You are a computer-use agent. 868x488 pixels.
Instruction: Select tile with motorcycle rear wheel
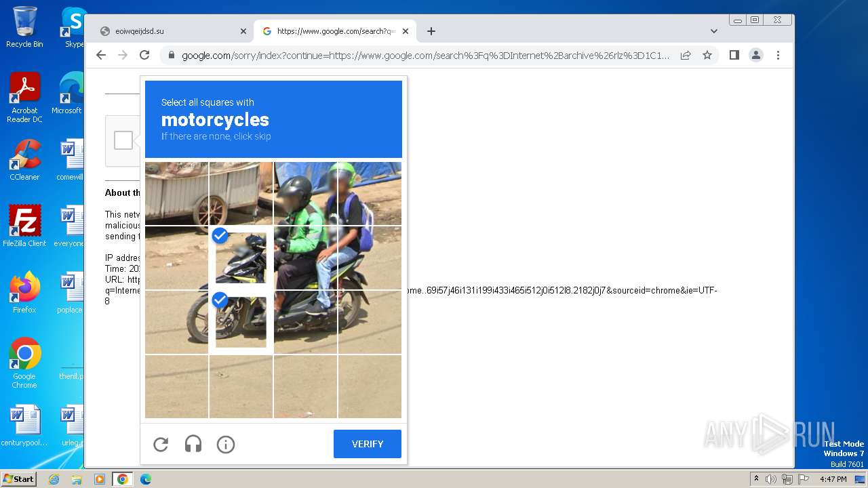click(370, 322)
